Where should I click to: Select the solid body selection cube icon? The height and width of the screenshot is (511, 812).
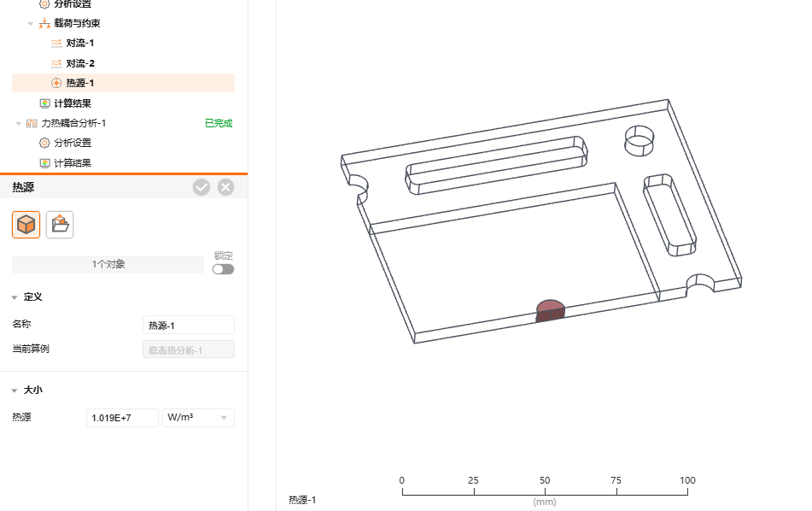pyautogui.click(x=26, y=225)
